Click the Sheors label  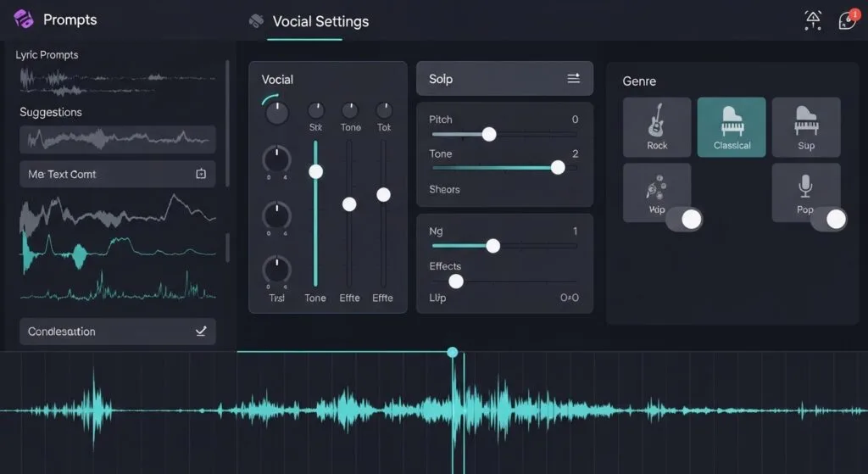pos(444,189)
